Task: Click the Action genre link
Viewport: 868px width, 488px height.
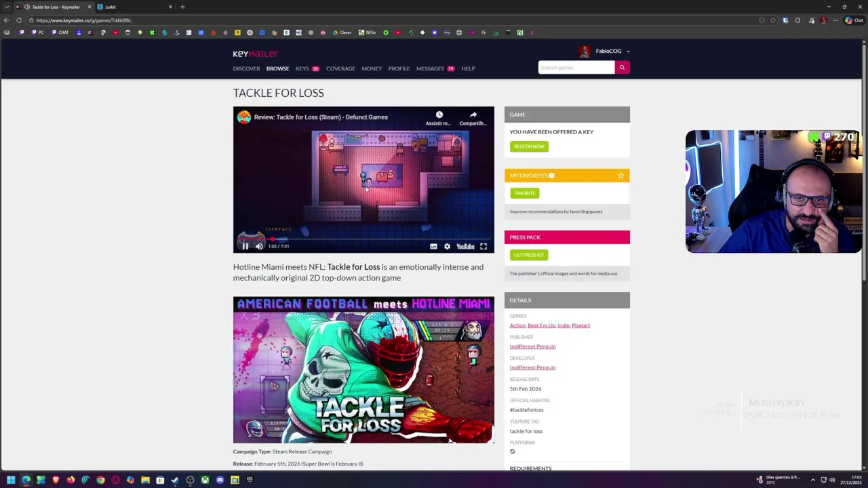Action: coord(517,325)
